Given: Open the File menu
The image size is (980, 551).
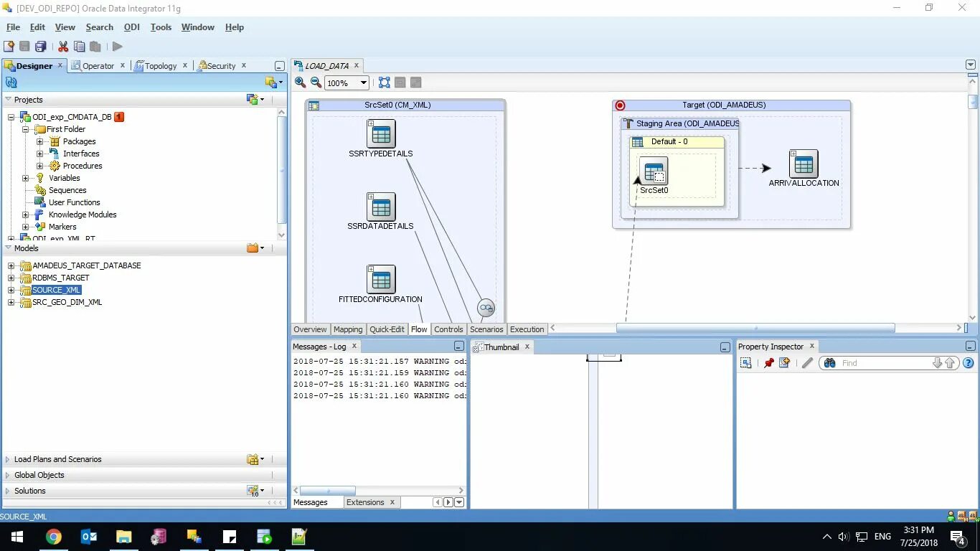Looking at the screenshot, I should click(x=13, y=27).
